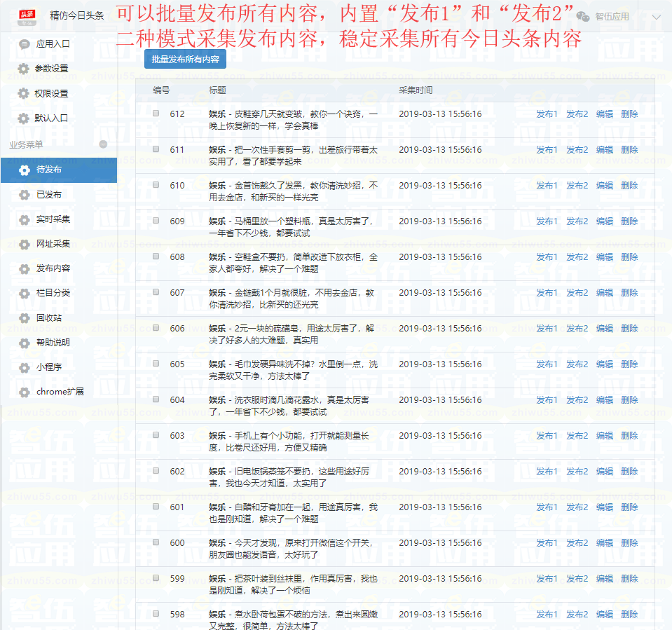Click the 小程序 gear icon
The image size is (672, 630).
pos(25,367)
